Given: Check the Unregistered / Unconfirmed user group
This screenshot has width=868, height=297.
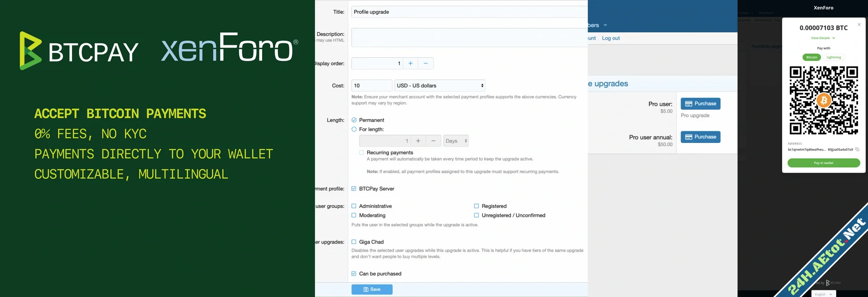Looking at the screenshot, I should pyautogui.click(x=477, y=215).
